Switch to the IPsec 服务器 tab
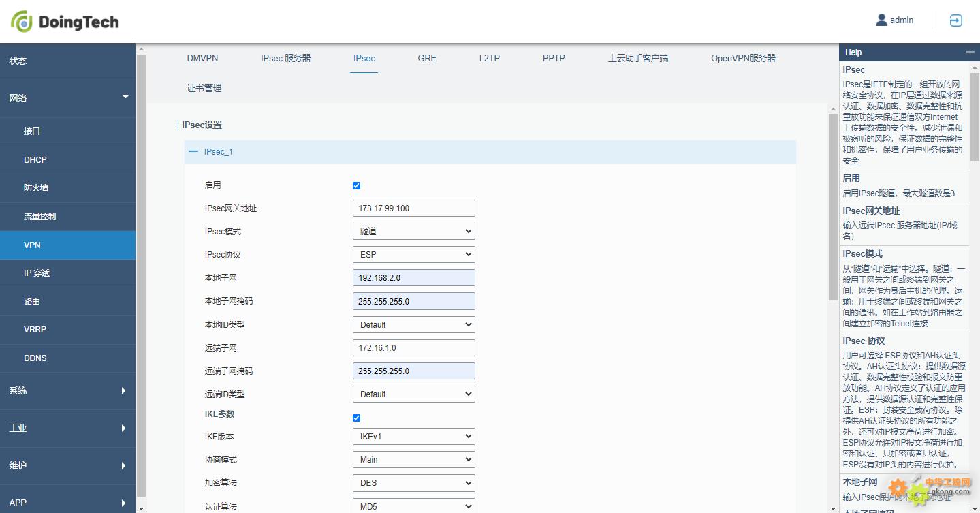Screen dimensions: 980x513 pos(285,58)
